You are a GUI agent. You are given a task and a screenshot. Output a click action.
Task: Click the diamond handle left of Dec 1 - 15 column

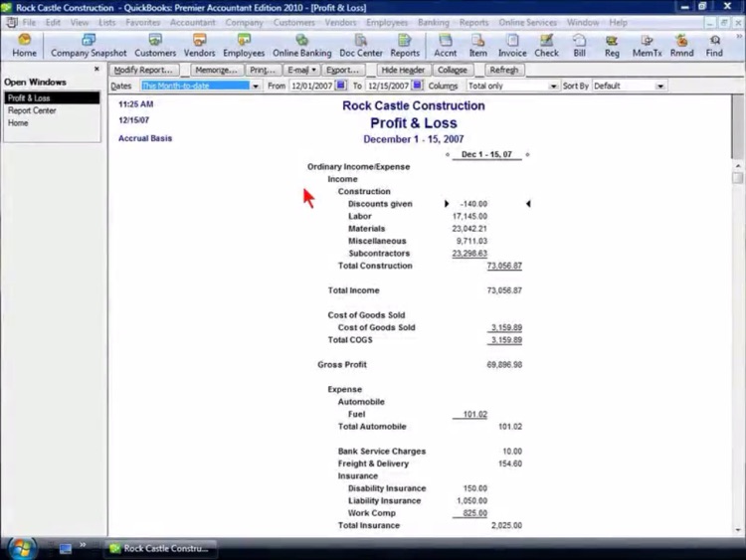pos(448,154)
